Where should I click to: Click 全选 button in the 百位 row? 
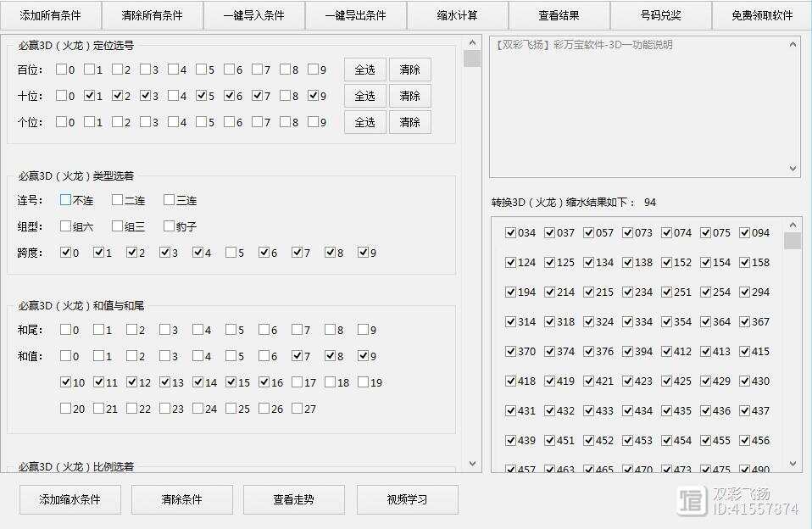click(365, 70)
